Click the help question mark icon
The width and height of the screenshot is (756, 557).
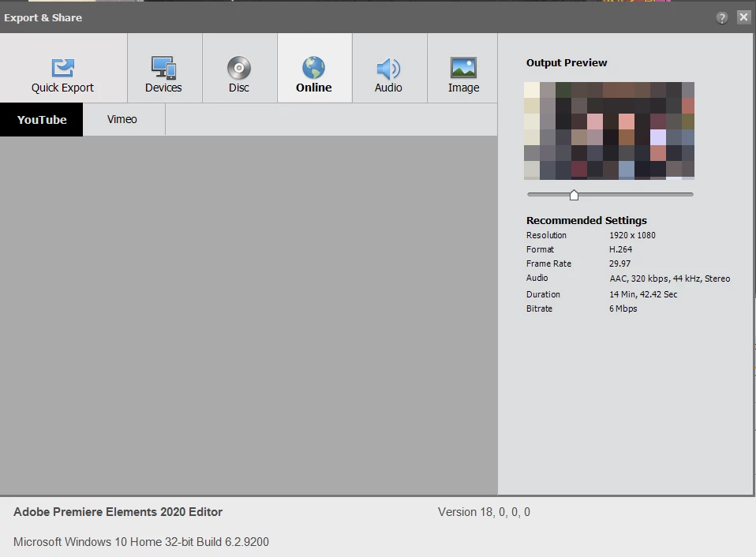(721, 18)
